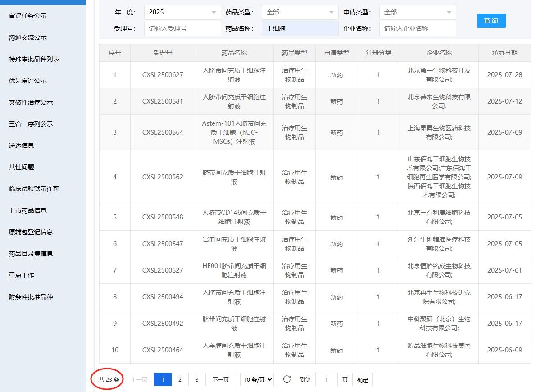Click the 确定 button in pagination
This screenshot has width=536, height=392.
tap(362, 380)
